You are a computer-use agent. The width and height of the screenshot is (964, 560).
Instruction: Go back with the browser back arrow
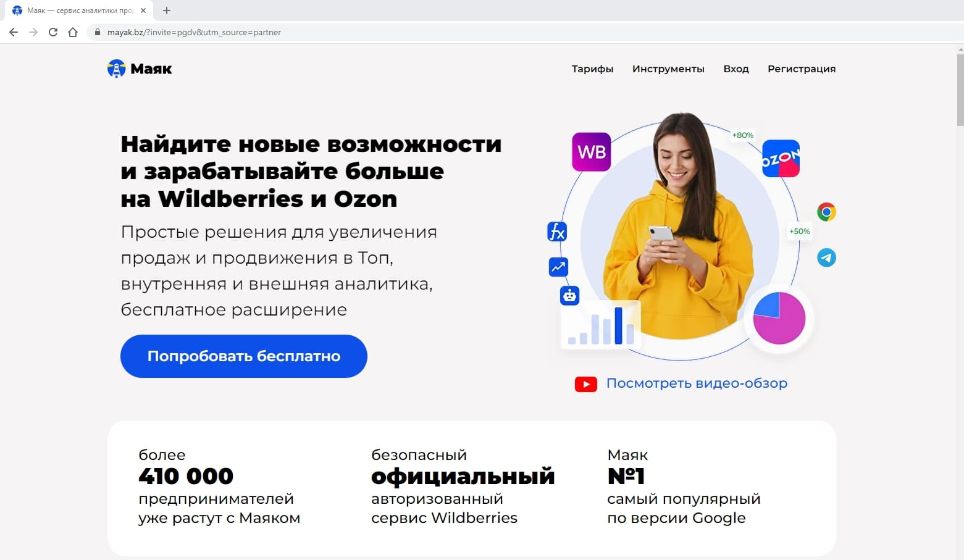tap(14, 32)
